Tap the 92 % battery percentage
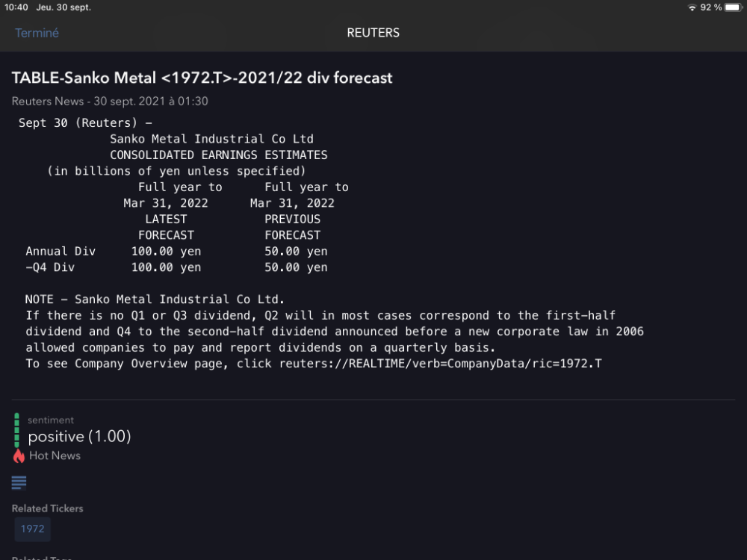This screenshot has height=560, width=747. 712,7
